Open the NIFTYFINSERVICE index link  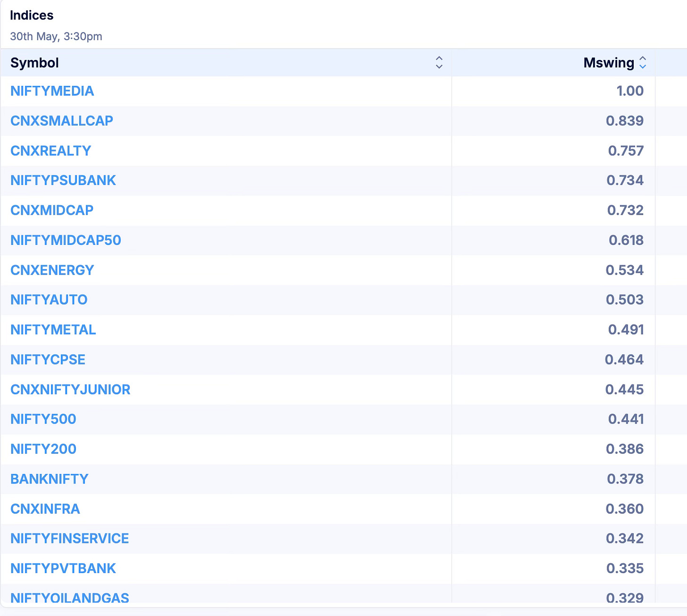coord(70,538)
